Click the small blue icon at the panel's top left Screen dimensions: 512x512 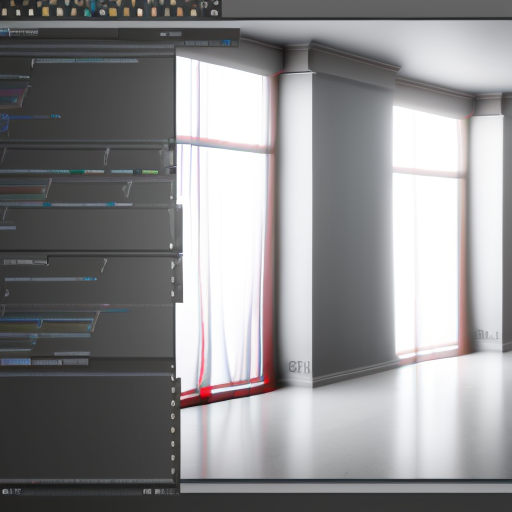(x=4, y=32)
